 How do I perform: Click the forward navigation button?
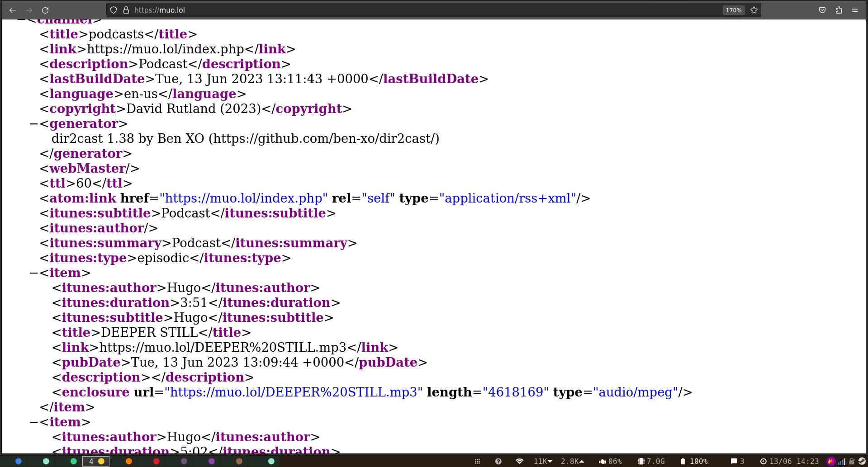point(29,10)
